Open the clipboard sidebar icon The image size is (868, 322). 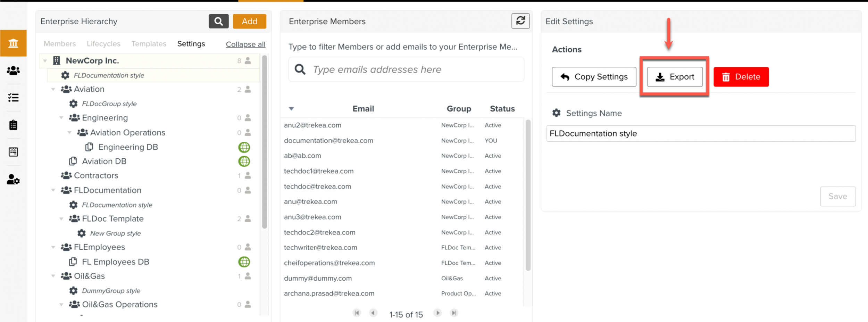[13, 125]
